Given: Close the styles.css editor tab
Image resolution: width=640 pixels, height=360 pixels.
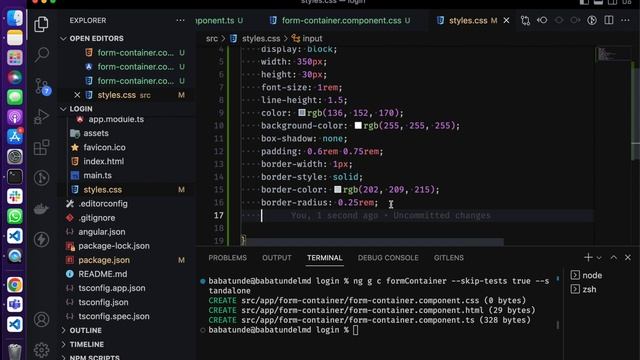Looking at the screenshot, I should [x=506, y=20].
